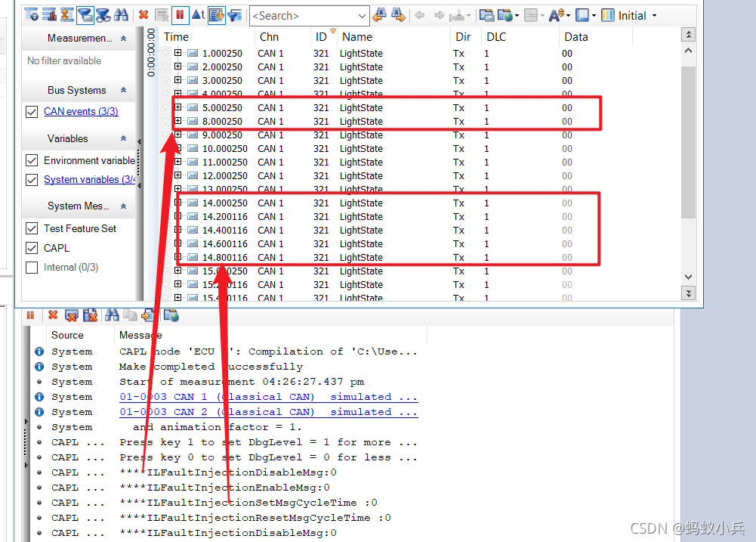Screen dimensions: 756x542
Task: Uncheck the Test Feature Set checkbox
Action: coord(32,228)
